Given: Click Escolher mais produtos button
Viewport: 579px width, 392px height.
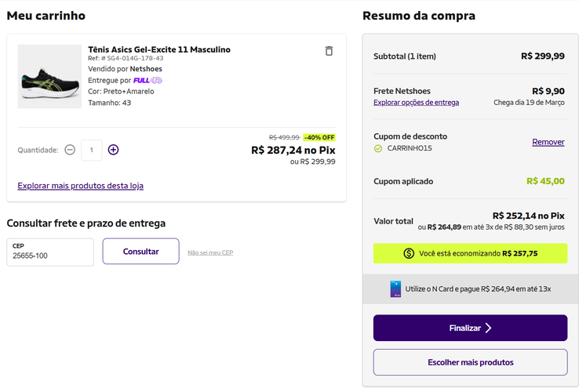Looking at the screenshot, I should click(x=470, y=362).
